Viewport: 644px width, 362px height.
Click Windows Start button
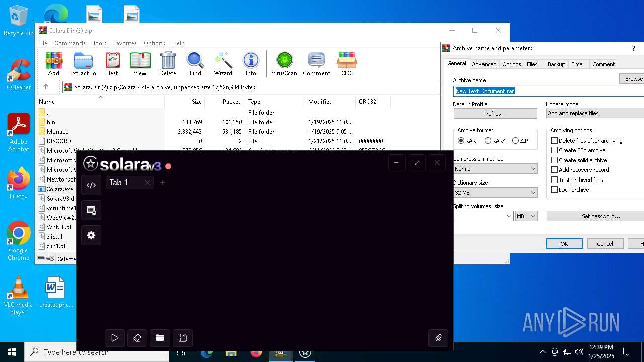click(x=12, y=352)
